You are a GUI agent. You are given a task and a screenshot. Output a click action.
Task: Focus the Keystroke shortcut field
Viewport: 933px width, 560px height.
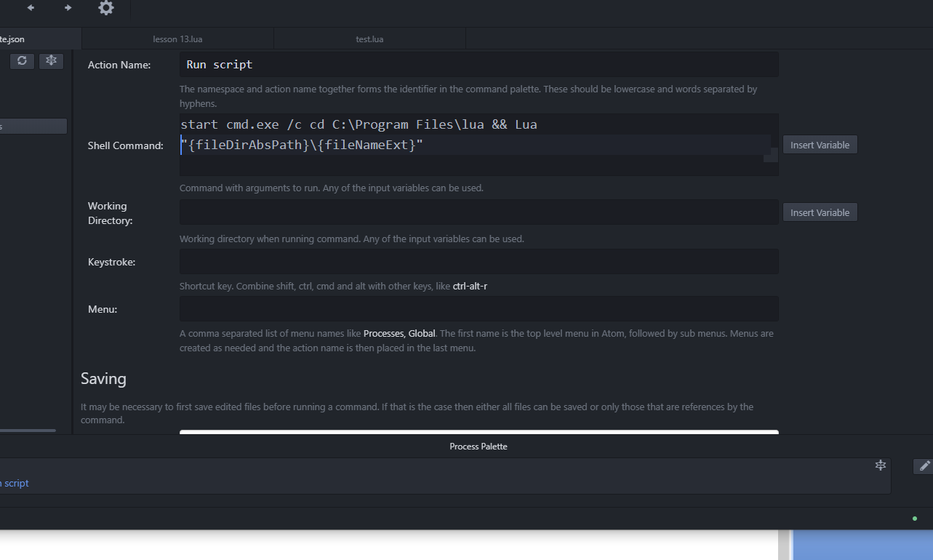[x=478, y=261]
